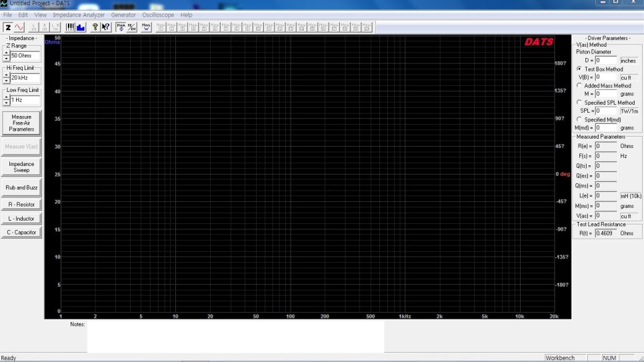Select the Specified M(md) radio button
The height and width of the screenshot is (362, 644).
(579, 119)
